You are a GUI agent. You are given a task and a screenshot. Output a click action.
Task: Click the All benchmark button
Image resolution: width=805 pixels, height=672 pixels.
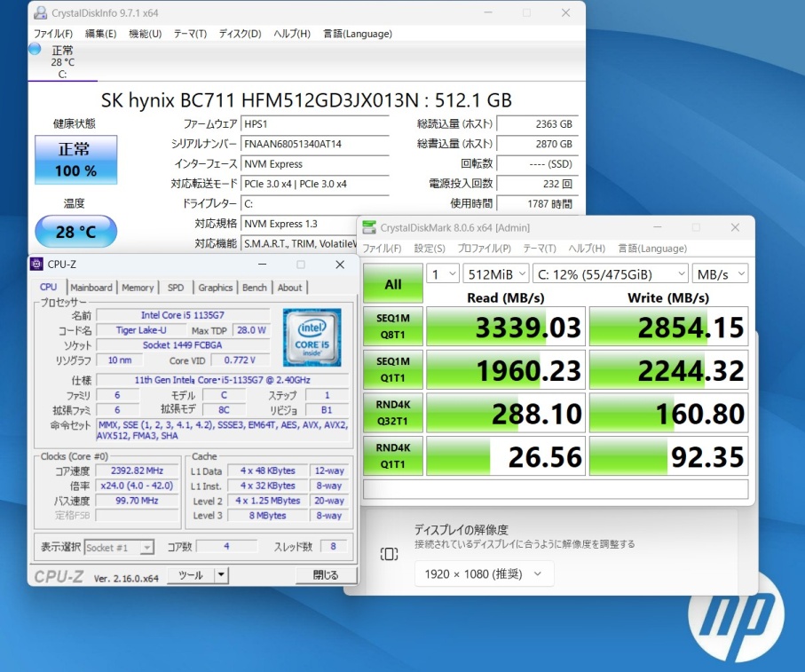point(393,284)
